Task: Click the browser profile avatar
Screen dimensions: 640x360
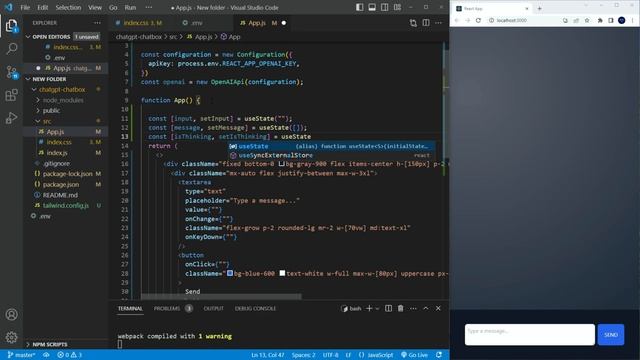Action: pos(622,20)
